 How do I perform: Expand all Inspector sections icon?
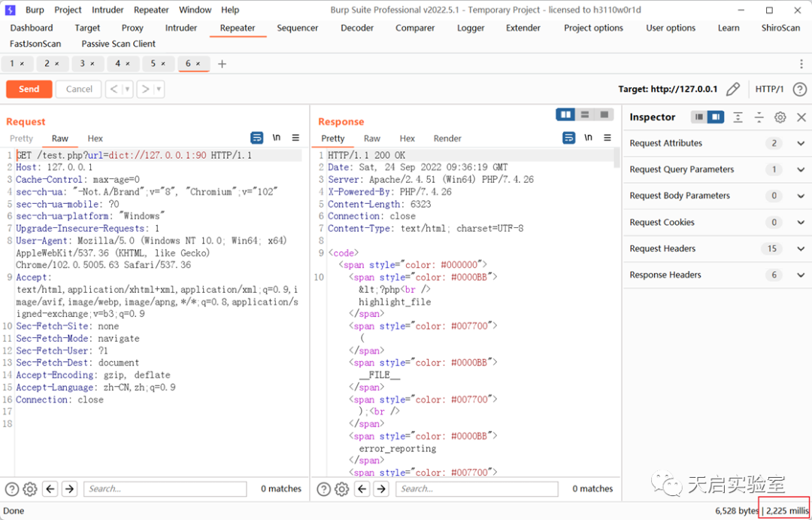[738, 117]
